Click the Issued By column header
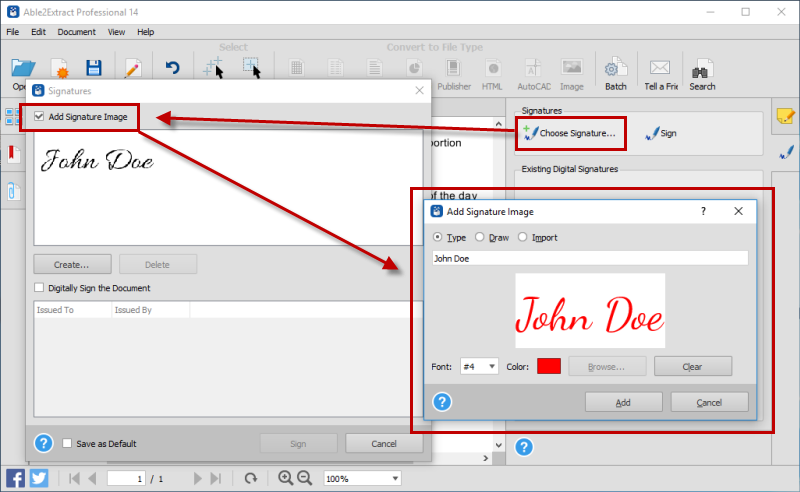This screenshot has width=800, height=492. tap(151, 310)
